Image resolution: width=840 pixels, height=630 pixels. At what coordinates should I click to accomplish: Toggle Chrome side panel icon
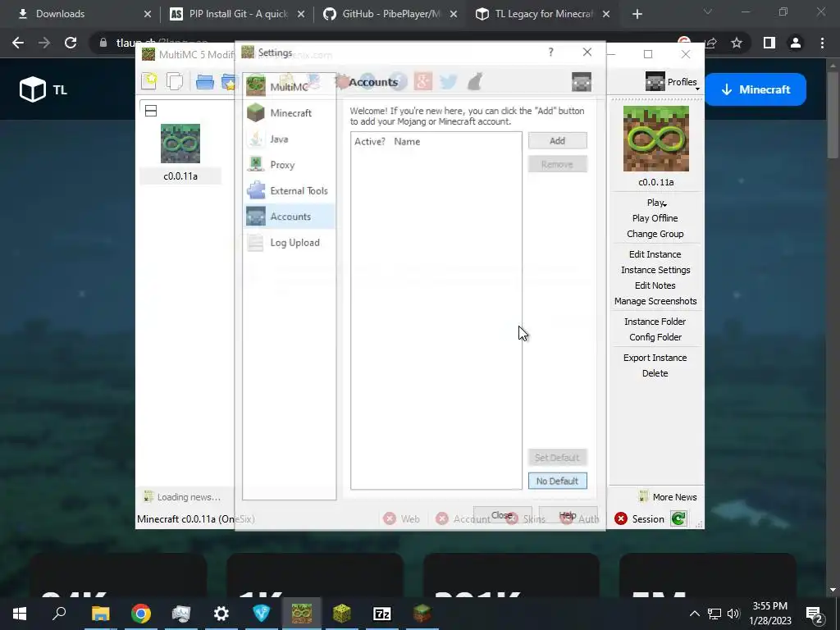[x=769, y=43]
